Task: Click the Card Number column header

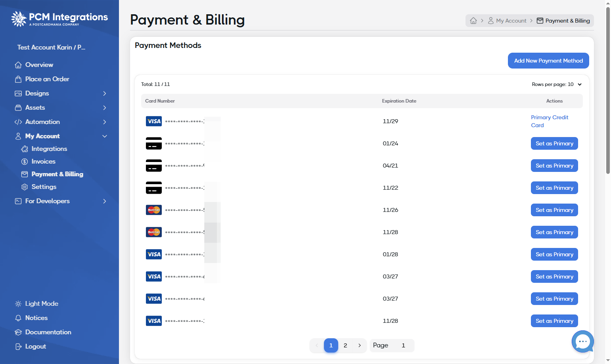Action: (x=160, y=101)
